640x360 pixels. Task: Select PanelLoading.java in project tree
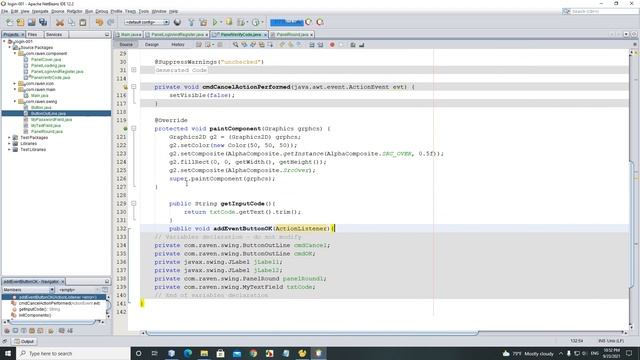click(48, 65)
